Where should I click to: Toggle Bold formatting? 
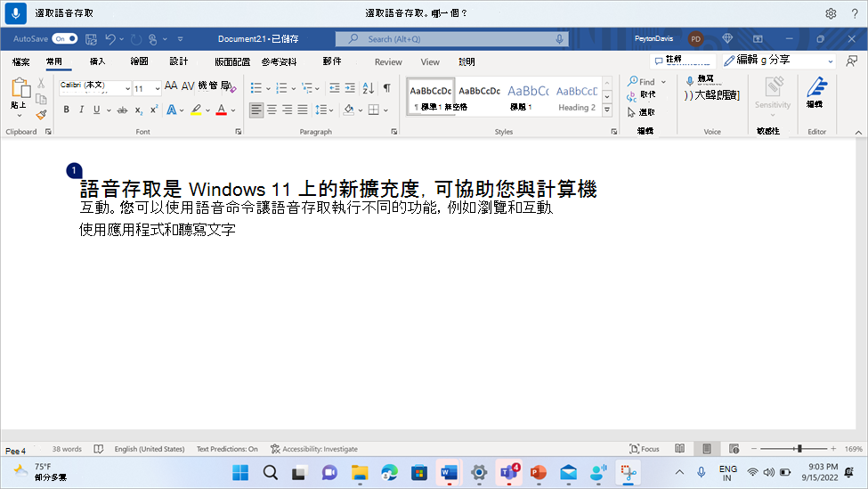pos(67,110)
